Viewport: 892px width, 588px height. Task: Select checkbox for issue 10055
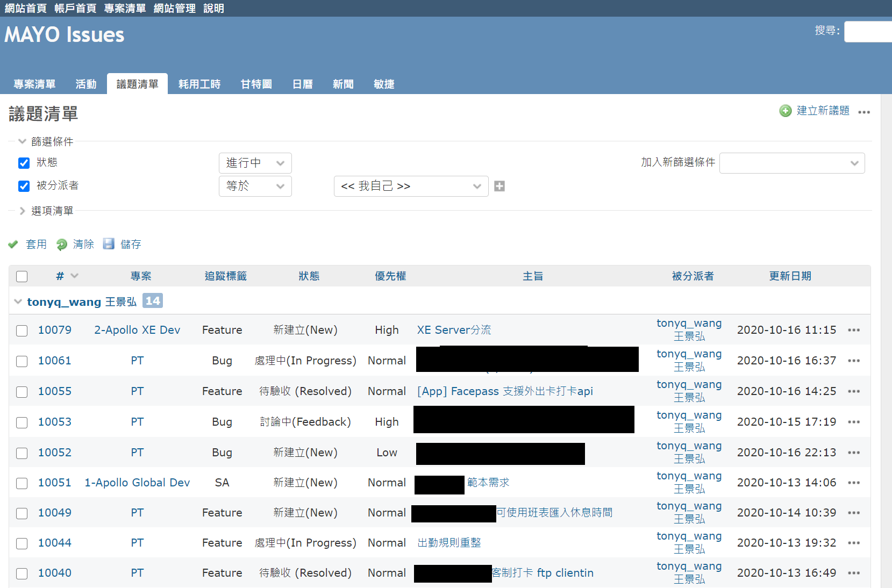pyautogui.click(x=22, y=392)
